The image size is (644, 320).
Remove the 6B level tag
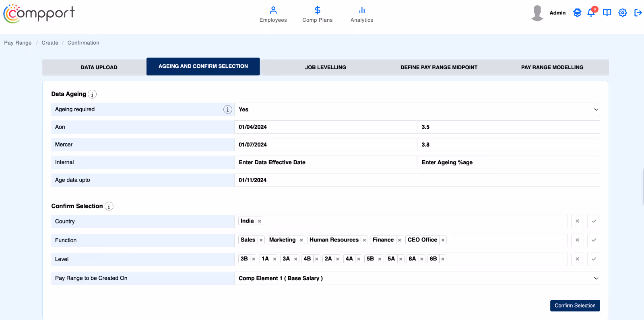(443, 259)
